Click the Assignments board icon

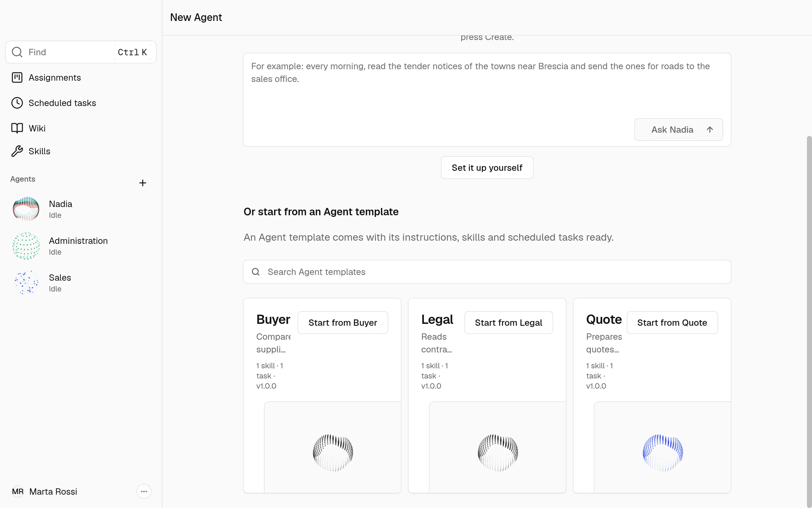pos(17,77)
